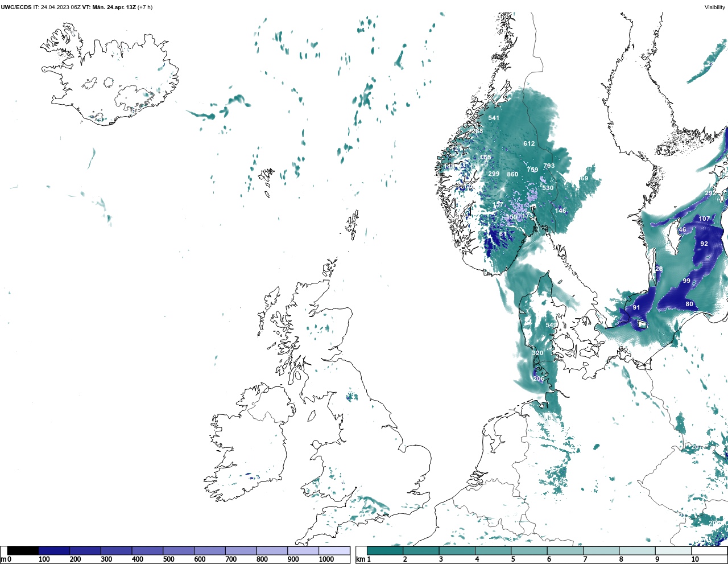The image size is (728, 564).
Task: Click the 100–200 m dark blue legend swatch
Action: coord(54,551)
